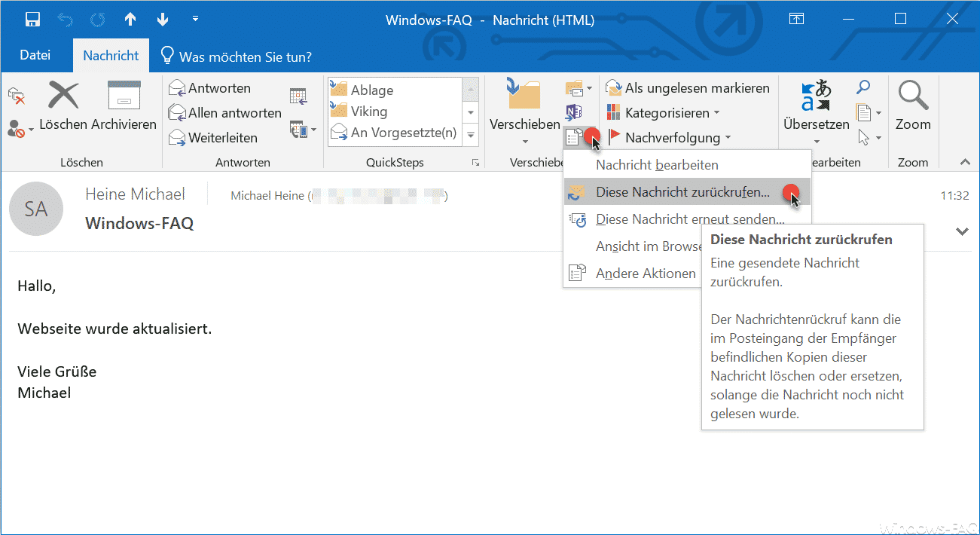Select the Ablage quick step
The width and height of the screenshot is (980, 535).
[x=395, y=90]
